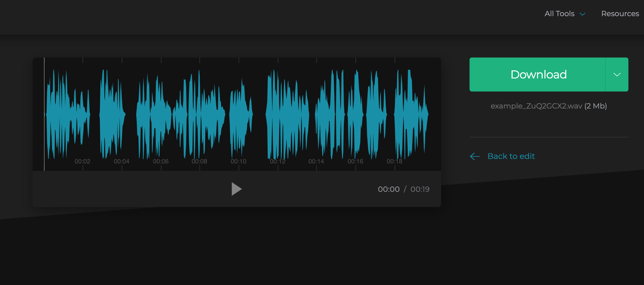Seek to the 00:18 timeline marker
The image size is (644, 285).
395,161
